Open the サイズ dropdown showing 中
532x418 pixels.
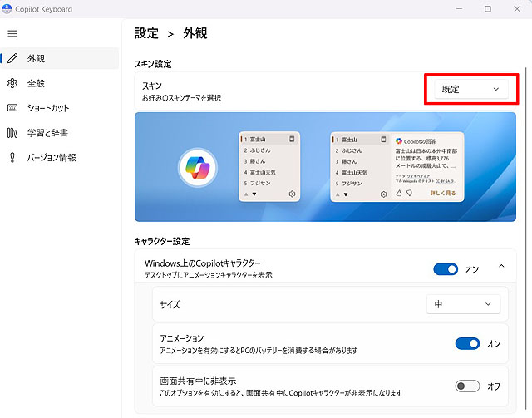point(463,304)
